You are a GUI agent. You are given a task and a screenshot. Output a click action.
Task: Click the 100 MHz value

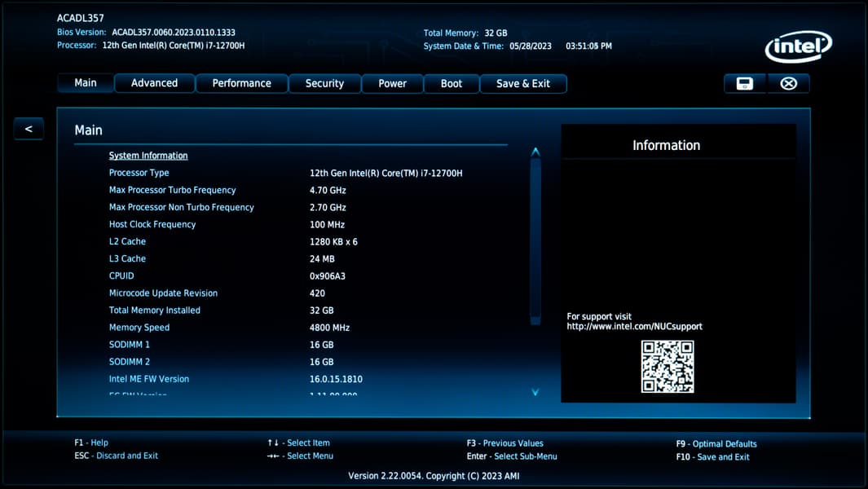pyautogui.click(x=327, y=225)
